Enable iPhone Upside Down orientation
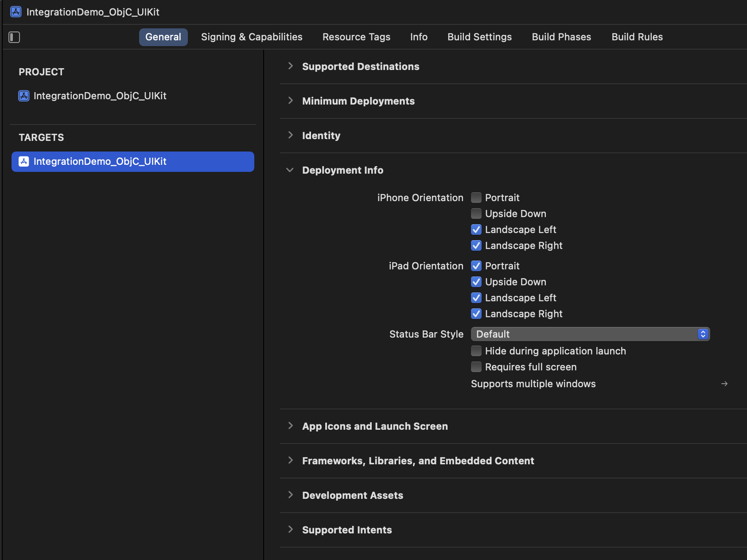This screenshot has height=560, width=747. point(476,214)
